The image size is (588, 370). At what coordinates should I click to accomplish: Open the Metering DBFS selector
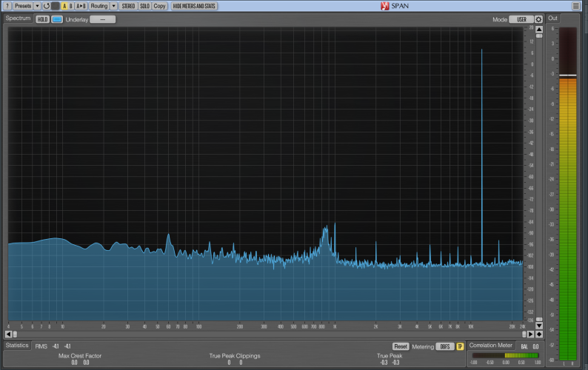point(445,346)
